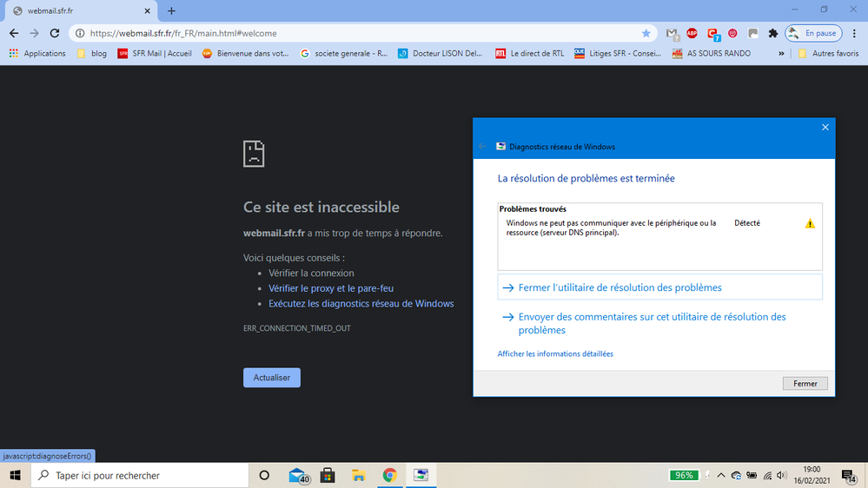Open the Adblock Plus extension icon

pyautogui.click(x=692, y=33)
